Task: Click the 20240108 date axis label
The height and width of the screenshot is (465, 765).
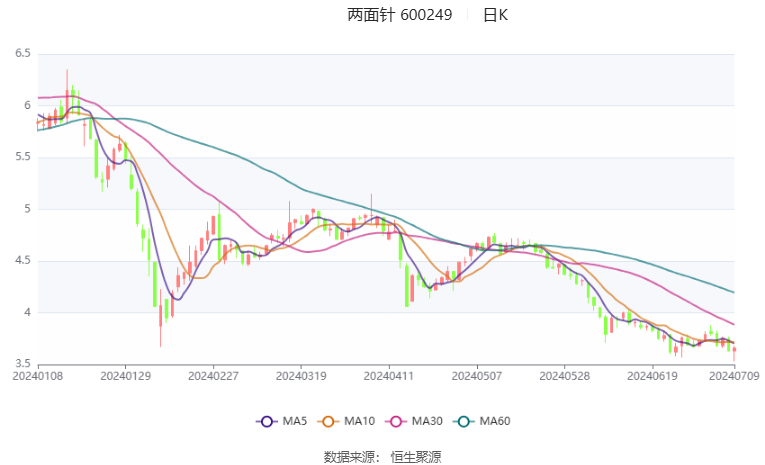Action: pos(36,377)
